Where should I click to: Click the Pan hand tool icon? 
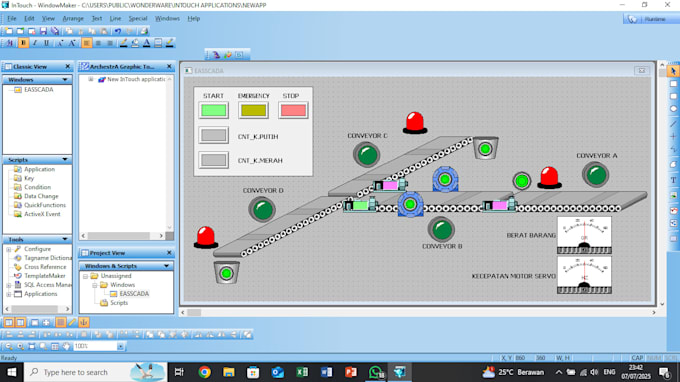coord(66,346)
